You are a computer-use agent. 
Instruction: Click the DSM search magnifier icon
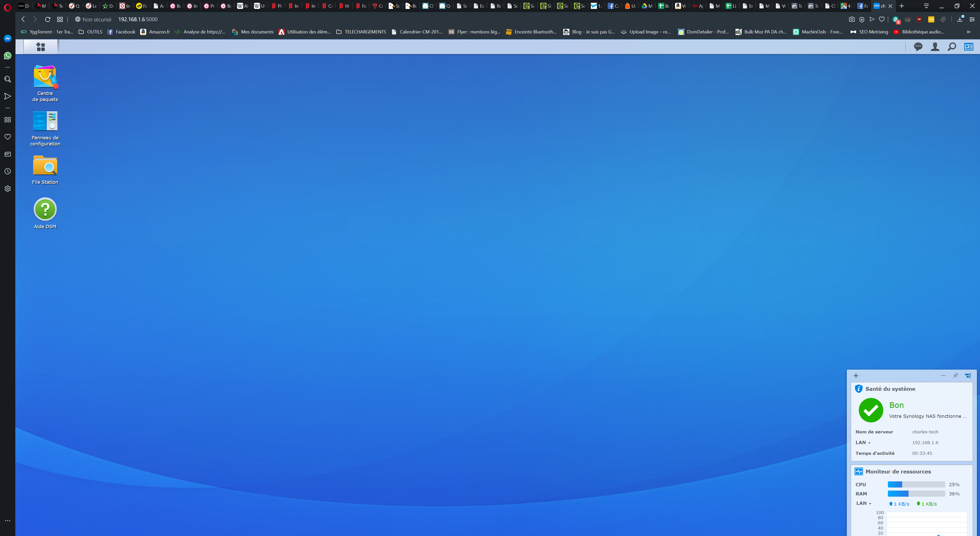952,47
